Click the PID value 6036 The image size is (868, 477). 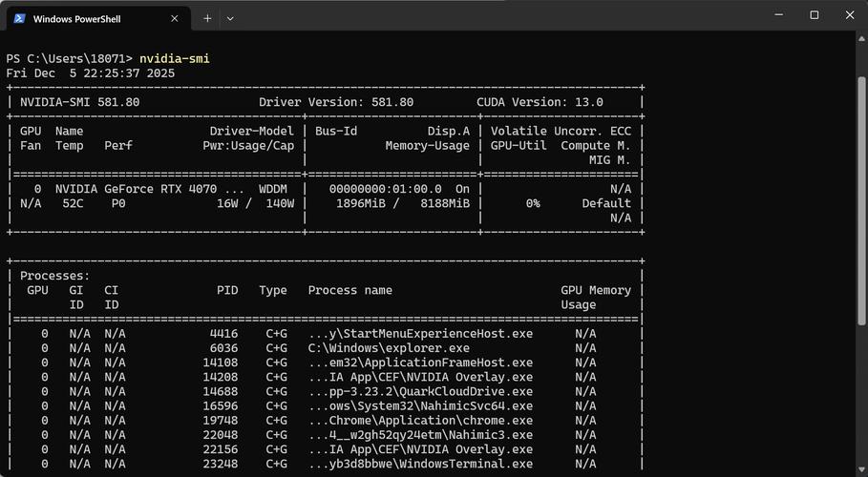[x=224, y=348]
